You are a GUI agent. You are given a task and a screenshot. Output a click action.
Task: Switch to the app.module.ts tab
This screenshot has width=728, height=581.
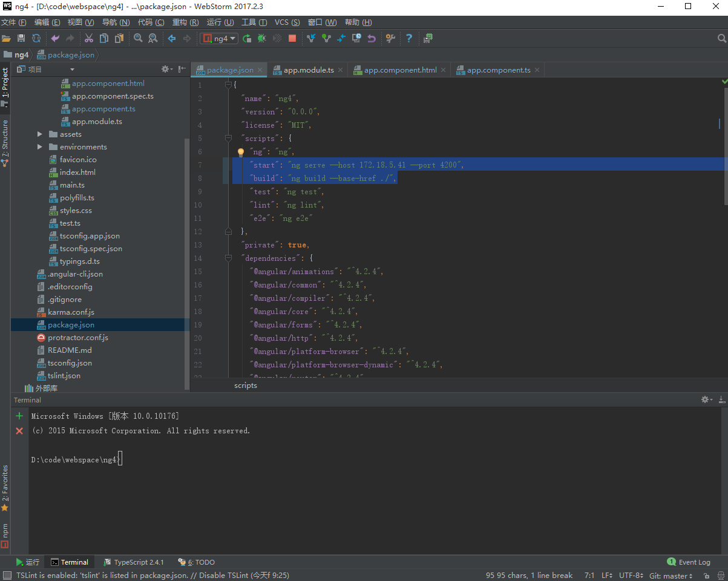(x=309, y=70)
